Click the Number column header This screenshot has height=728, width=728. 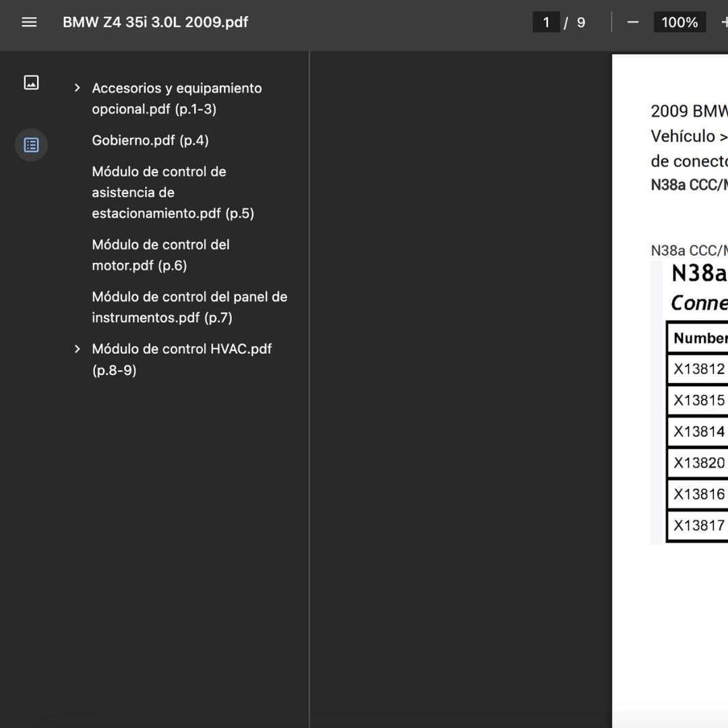[698, 338]
